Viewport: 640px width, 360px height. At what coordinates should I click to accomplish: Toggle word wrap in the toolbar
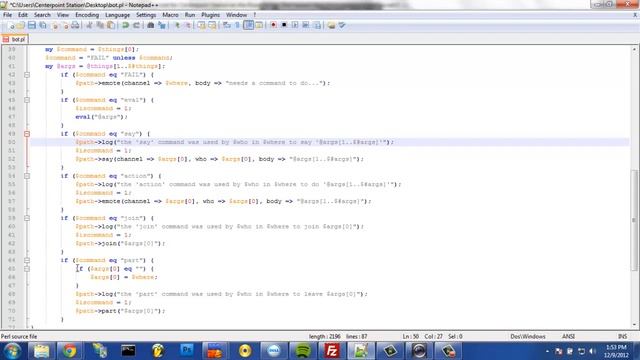[x=227, y=25]
